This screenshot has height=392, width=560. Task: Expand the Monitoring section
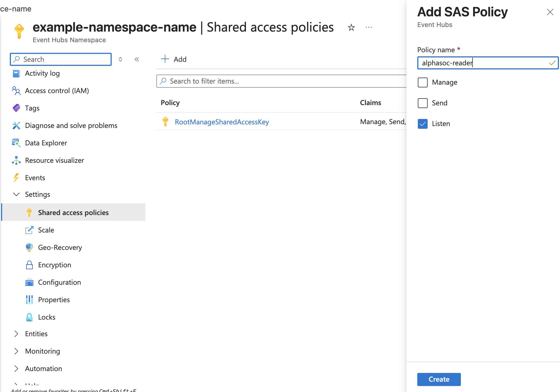16,351
